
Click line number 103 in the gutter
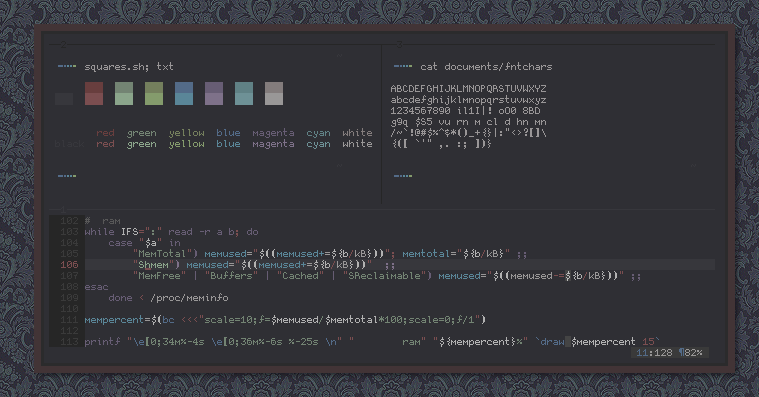tap(69, 232)
